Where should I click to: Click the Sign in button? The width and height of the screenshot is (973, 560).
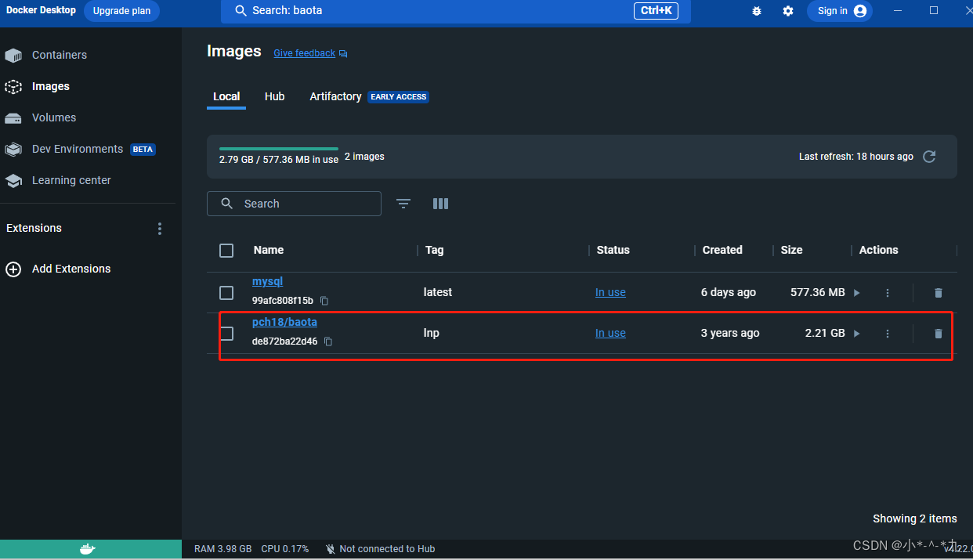click(x=840, y=11)
